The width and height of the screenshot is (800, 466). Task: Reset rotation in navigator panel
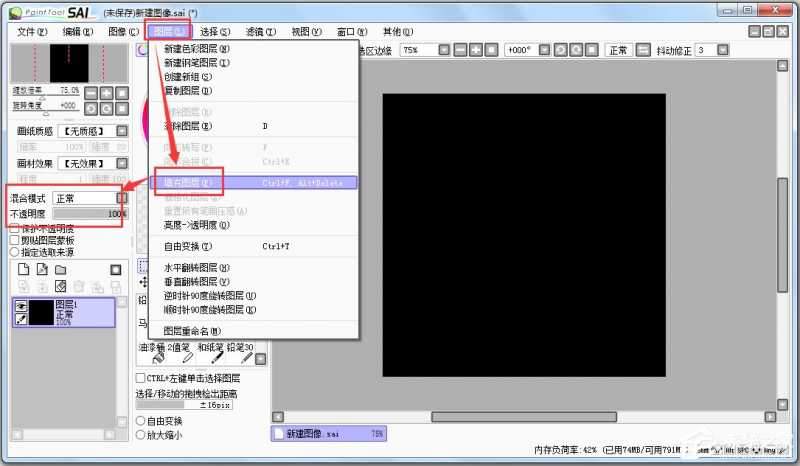(x=122, y=109)
